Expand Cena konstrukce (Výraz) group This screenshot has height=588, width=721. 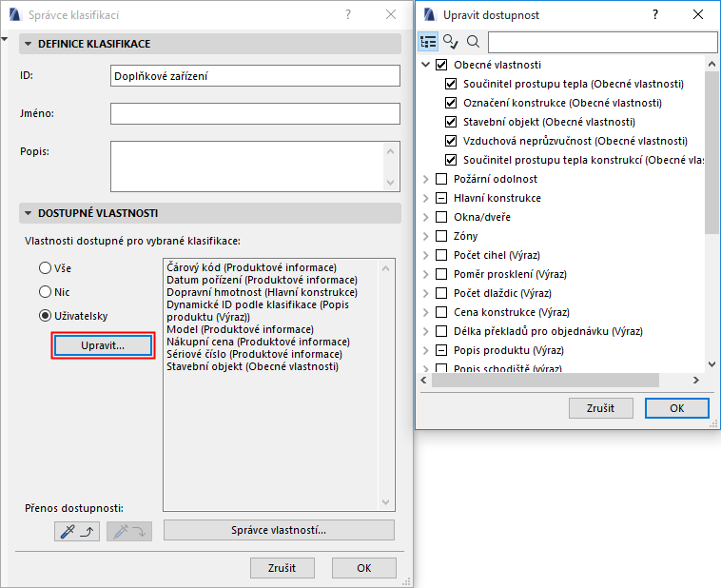pos(426,312)
